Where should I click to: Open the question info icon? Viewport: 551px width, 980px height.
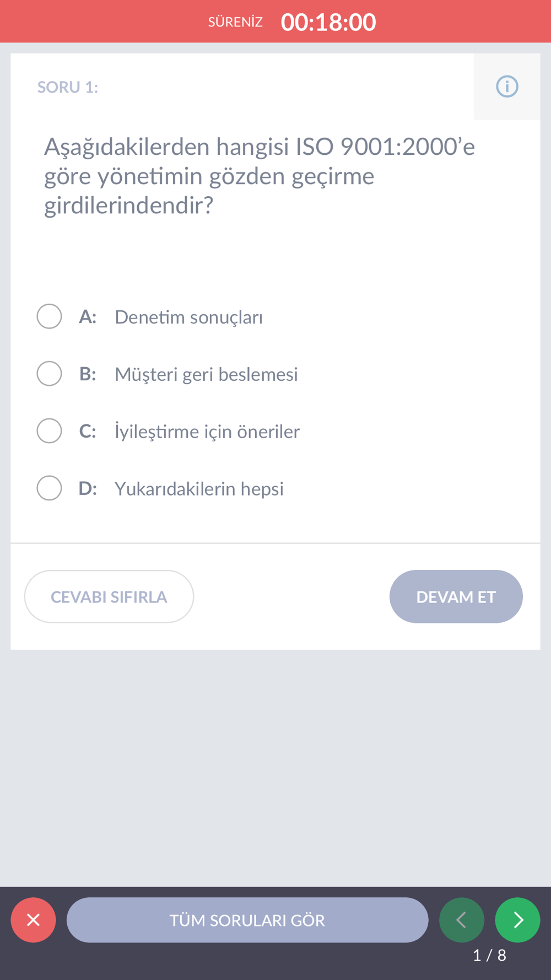point(507,87)
